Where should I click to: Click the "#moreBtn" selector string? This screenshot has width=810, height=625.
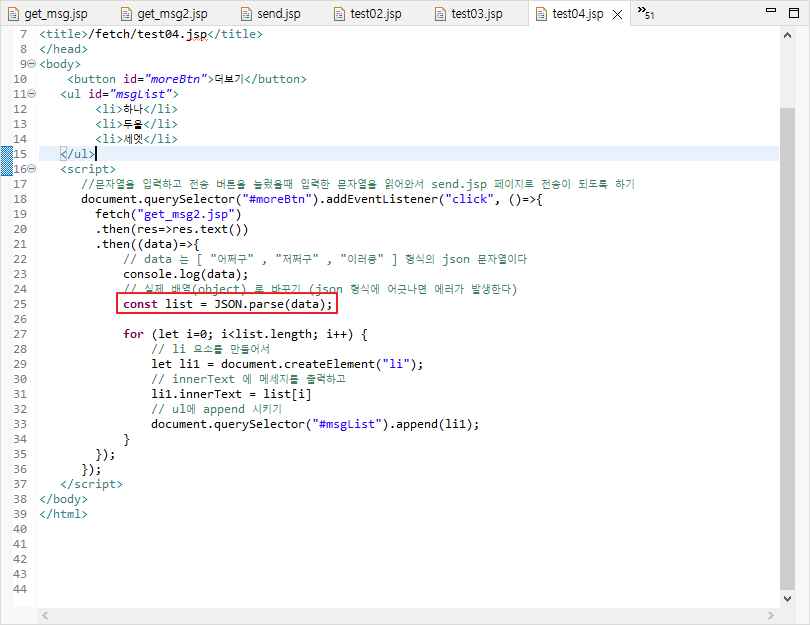pos(277,199)
